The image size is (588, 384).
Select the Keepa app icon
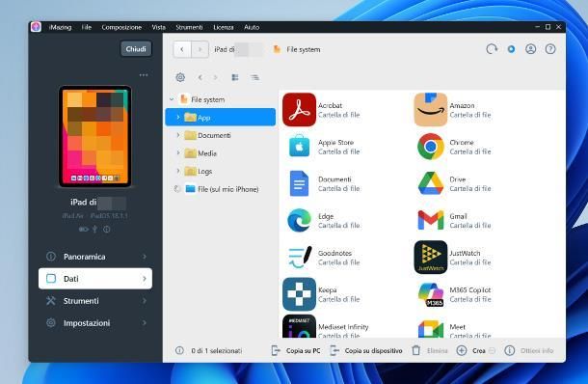tap(299, 294)
